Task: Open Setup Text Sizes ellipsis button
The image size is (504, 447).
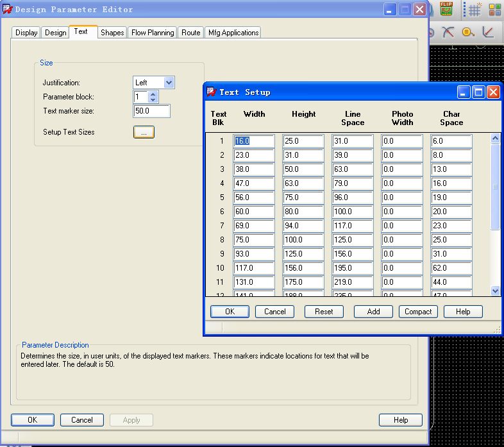Action: click(x=144, y=132)
